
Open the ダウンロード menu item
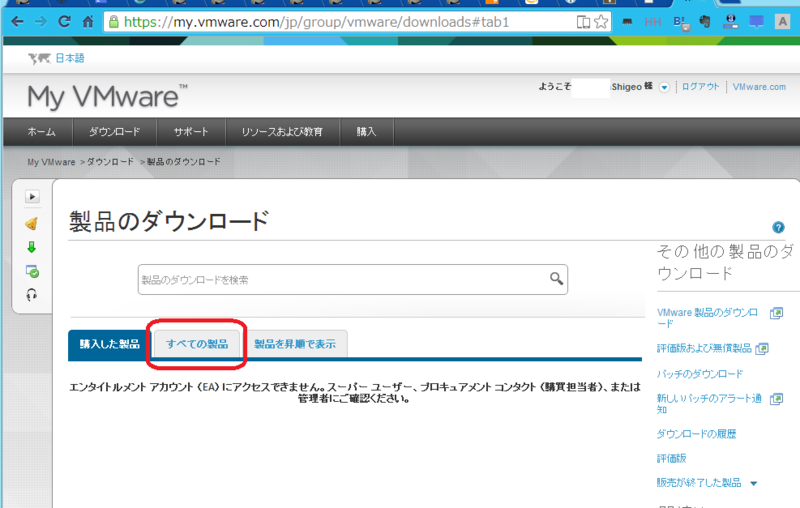115,132
